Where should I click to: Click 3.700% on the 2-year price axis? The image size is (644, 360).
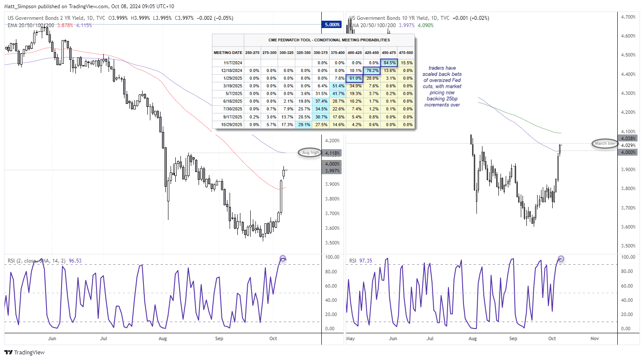pyautogui.click(x=332, y=213)
